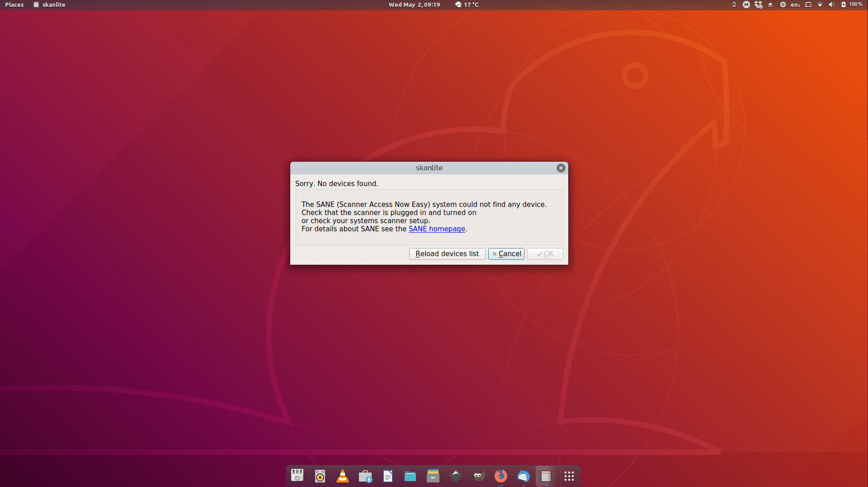Launch Inkscape from the dock
The width and height of the screenshot is (868, 487).
pyautogui.click(x=456, y=476)
